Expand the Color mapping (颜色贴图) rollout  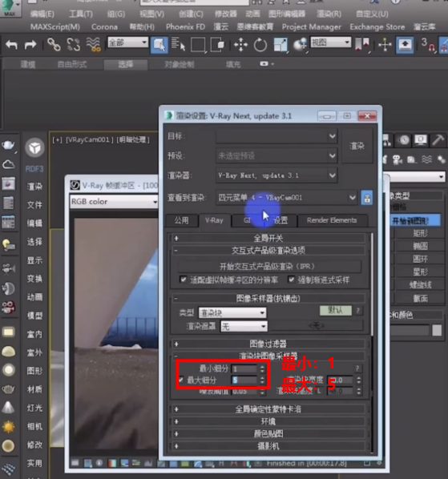(268, 434)
